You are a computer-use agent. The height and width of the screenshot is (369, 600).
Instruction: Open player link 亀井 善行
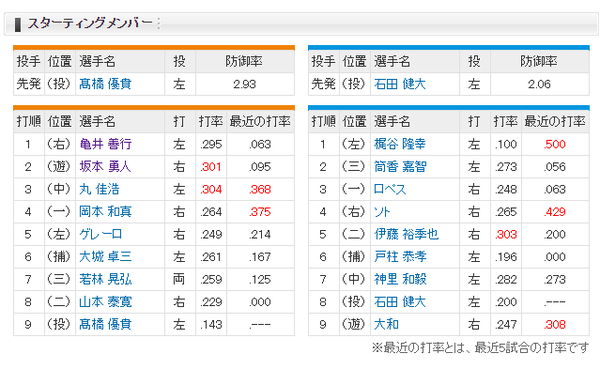point(106,144)
